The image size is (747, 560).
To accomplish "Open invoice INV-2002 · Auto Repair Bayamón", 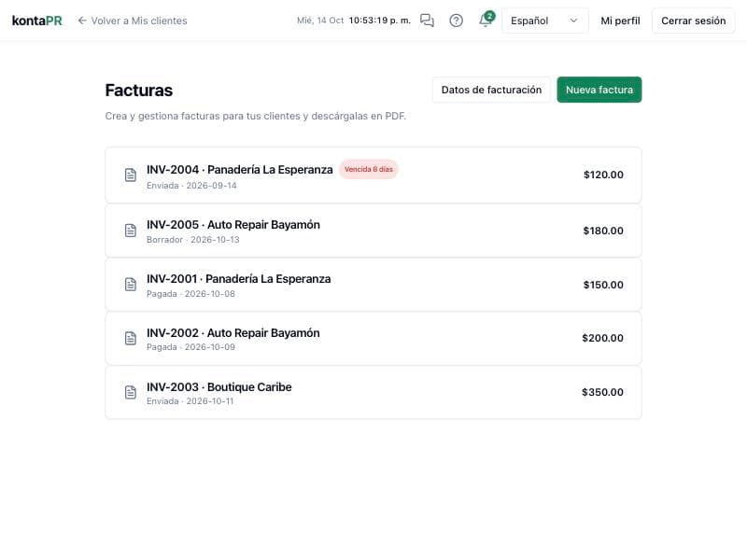I will pyautogui.click(x=373, y=339).
